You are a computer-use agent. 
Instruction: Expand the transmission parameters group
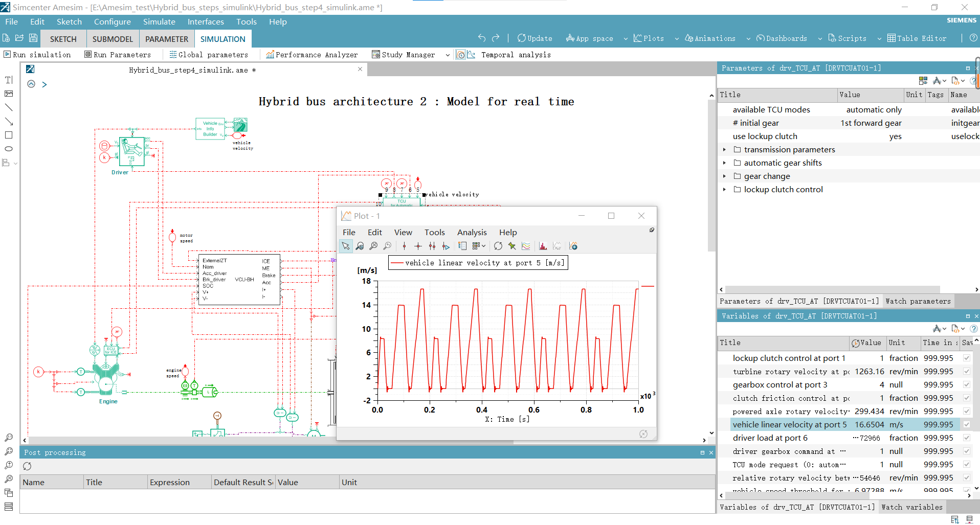click(x=724, y=149)
